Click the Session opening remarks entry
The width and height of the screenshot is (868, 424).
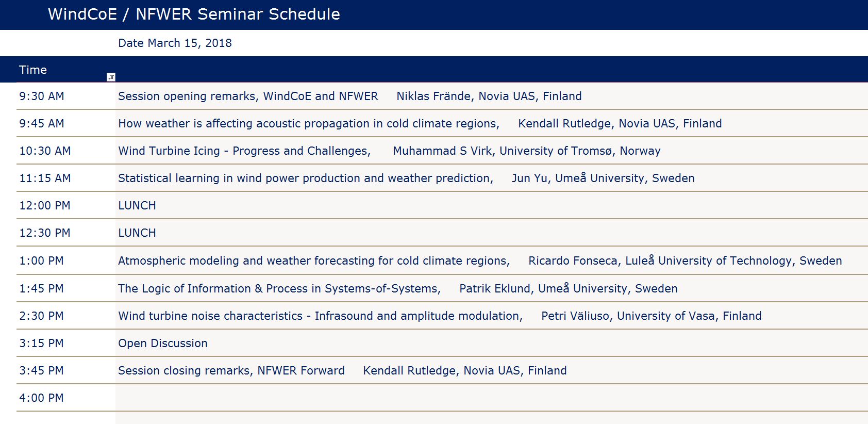[x=492, y=96]
